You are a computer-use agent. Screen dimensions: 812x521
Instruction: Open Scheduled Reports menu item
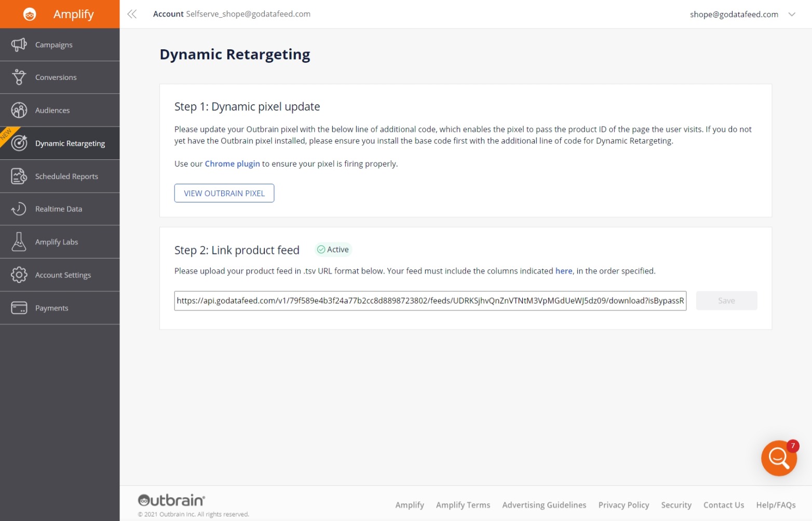(60, 176)
